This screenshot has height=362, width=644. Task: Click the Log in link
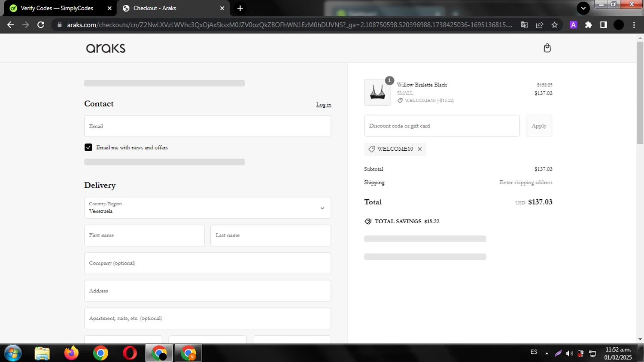(324, 105)
